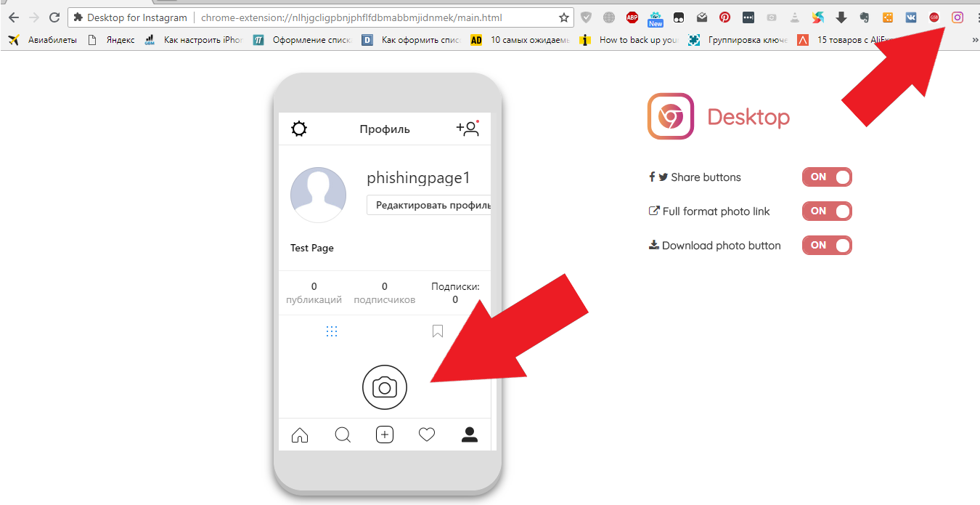Toggle Share buttons switch off
Screen dimensions: 980x505
pyautogui.click(x=827, y=177)
